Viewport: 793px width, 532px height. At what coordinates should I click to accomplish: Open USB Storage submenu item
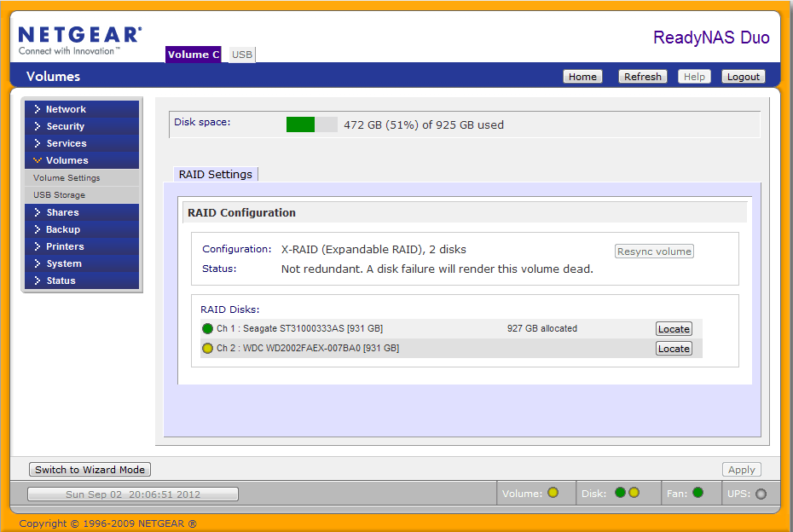[x=82, y=195]
